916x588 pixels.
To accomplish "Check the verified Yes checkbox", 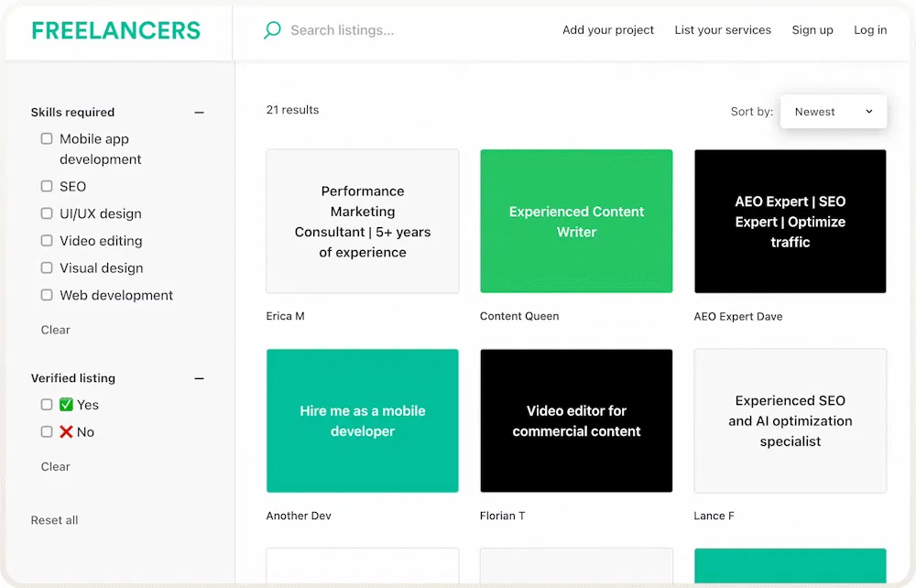I will pos(47,405).
